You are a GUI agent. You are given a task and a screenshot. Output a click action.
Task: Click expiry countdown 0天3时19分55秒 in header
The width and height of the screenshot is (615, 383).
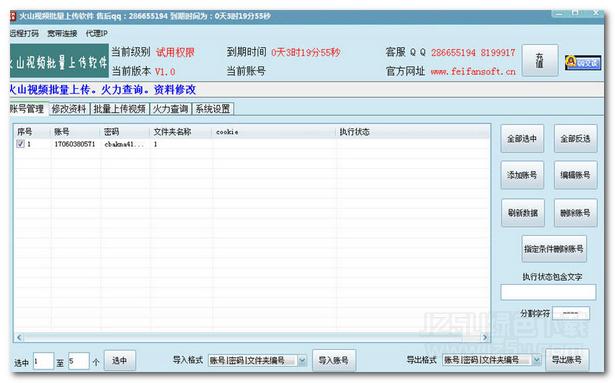[306, 52]
